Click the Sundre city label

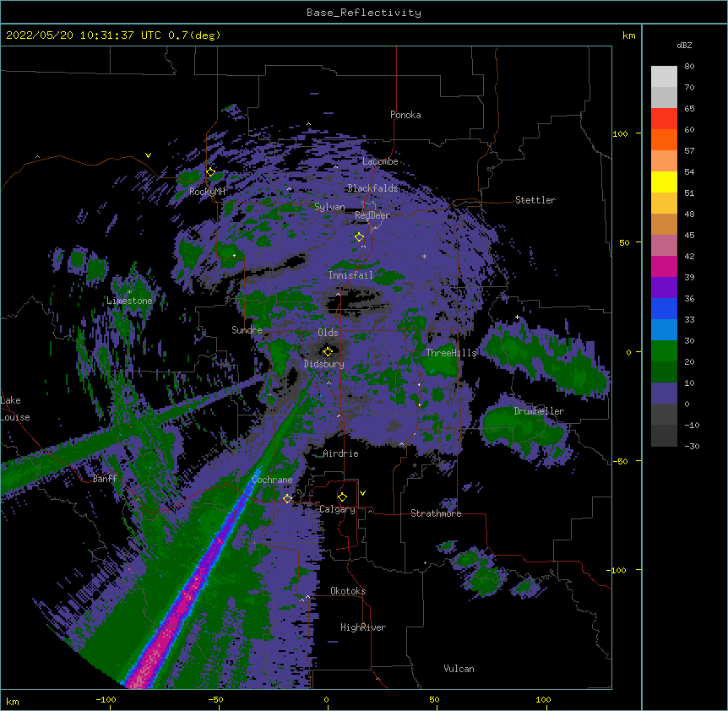click(x=247, y=330)
